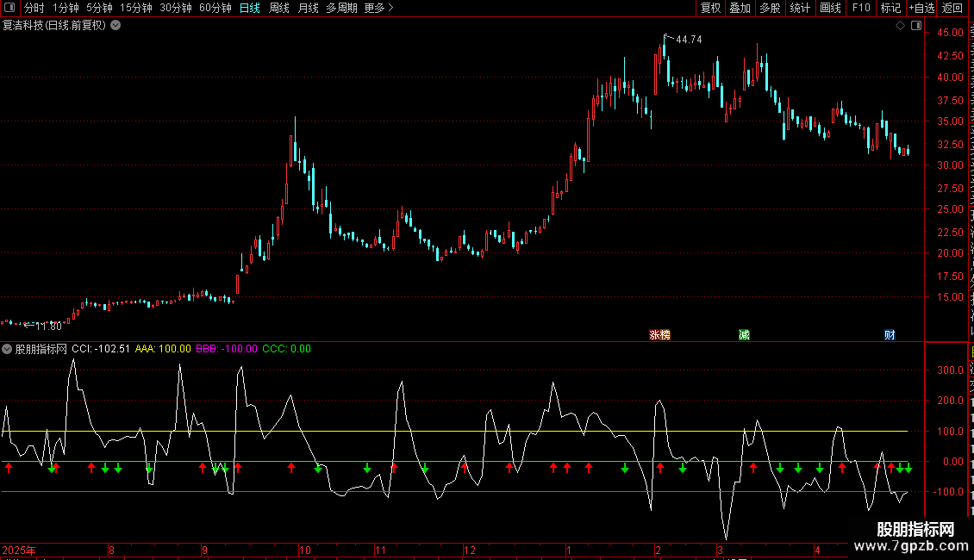Click the 涨榜 event badge icon
The image size is (974, 560).
point(659,334)
